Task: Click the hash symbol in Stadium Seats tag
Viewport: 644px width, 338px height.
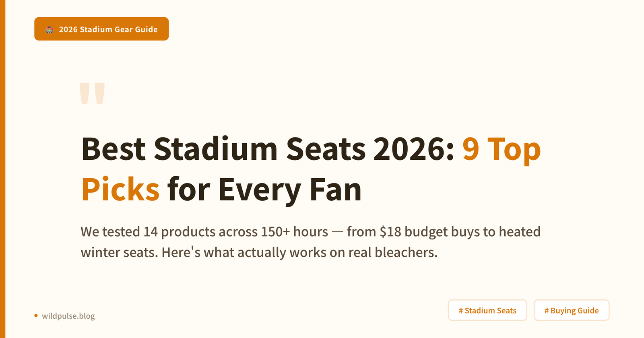Action: click(x=460, y=311)
